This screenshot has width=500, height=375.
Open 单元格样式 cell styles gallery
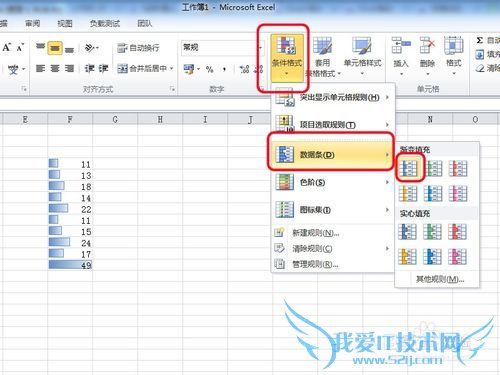pos(362,56)
